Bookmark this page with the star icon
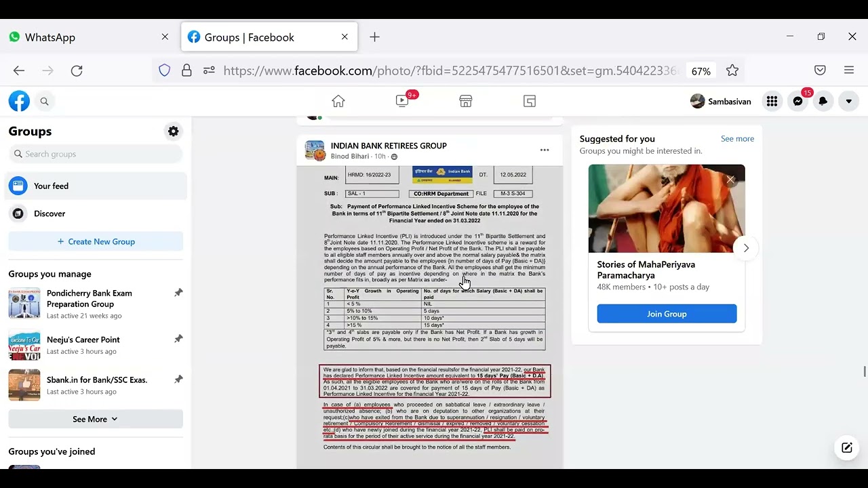The height and width of the screenshot is (488, 868). point(732,70)
